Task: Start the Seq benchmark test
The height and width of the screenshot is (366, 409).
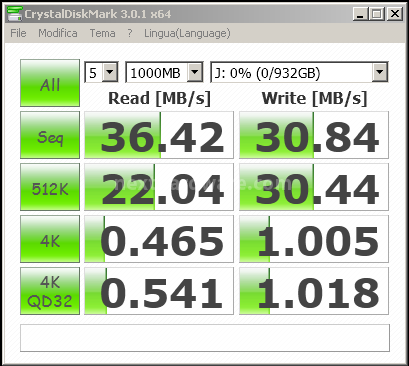Action: click(50, 135)
